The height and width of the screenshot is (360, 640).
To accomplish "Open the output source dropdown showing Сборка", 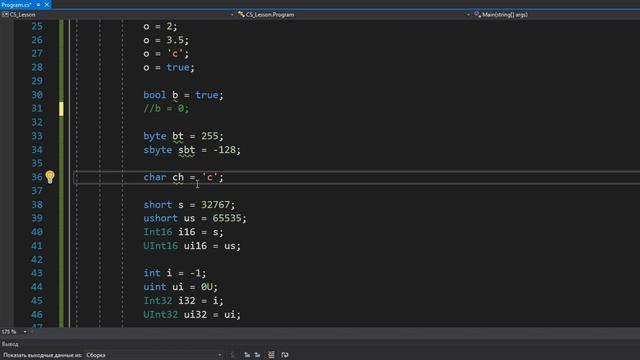I will click(153, 355).
